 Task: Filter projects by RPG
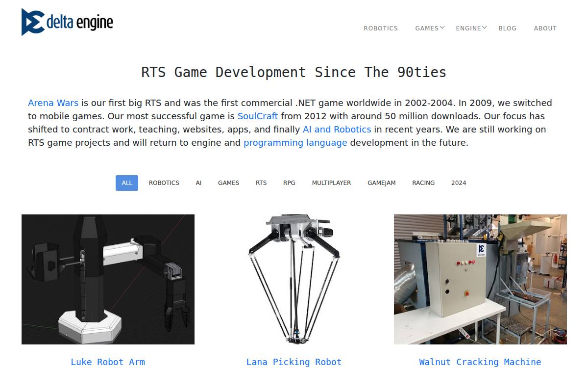(x=289, y=183)
